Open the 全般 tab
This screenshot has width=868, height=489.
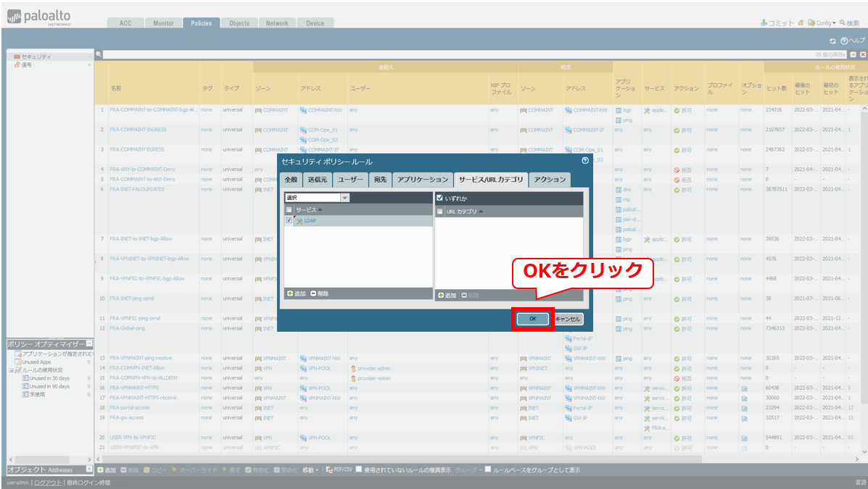point(292,180)
